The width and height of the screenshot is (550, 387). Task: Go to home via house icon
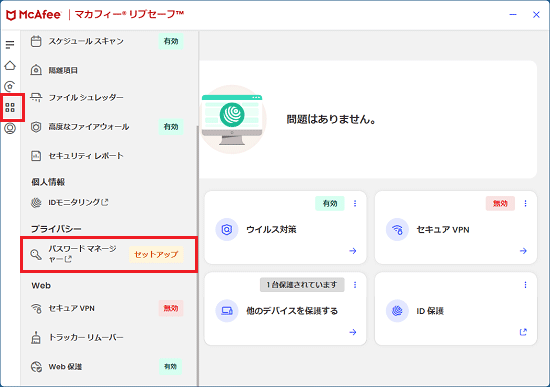point(10,66)
